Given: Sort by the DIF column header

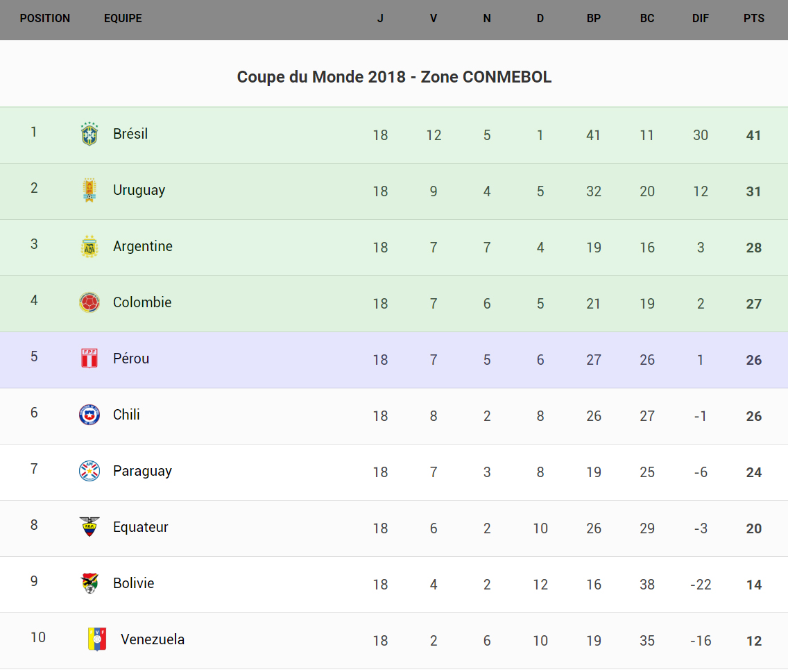Looking at the screenshot, I should coord(701,19).
